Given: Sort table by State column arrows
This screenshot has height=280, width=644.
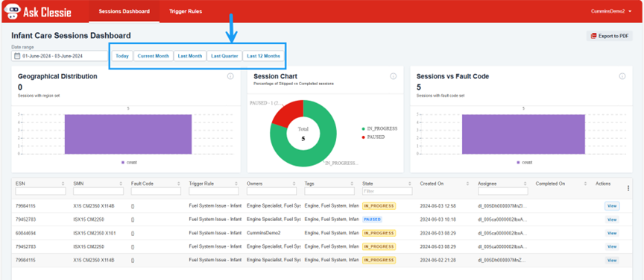Looking at the screenshot, I should [409, 184].
